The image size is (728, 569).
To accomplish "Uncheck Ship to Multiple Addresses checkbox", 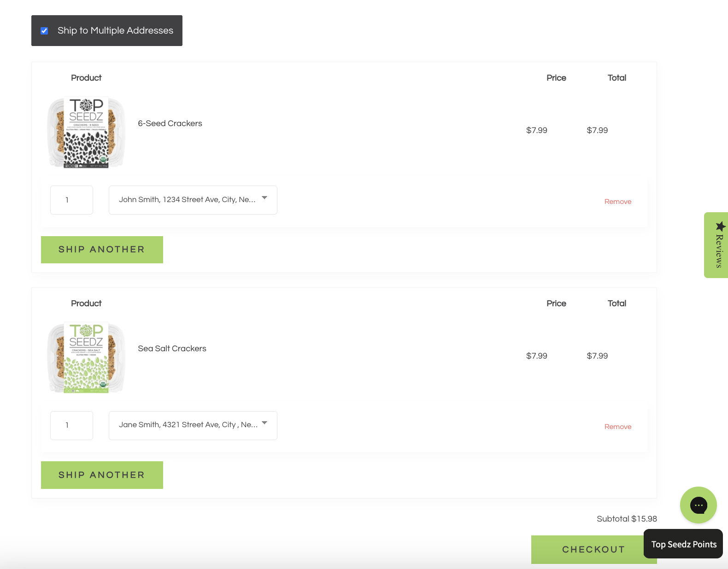I will point(44,31).
